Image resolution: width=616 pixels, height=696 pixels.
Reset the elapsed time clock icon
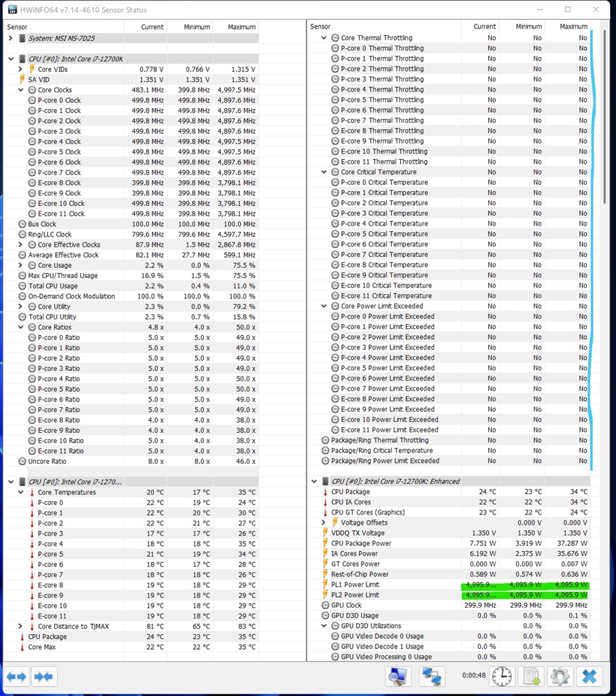tap(502, 676)
